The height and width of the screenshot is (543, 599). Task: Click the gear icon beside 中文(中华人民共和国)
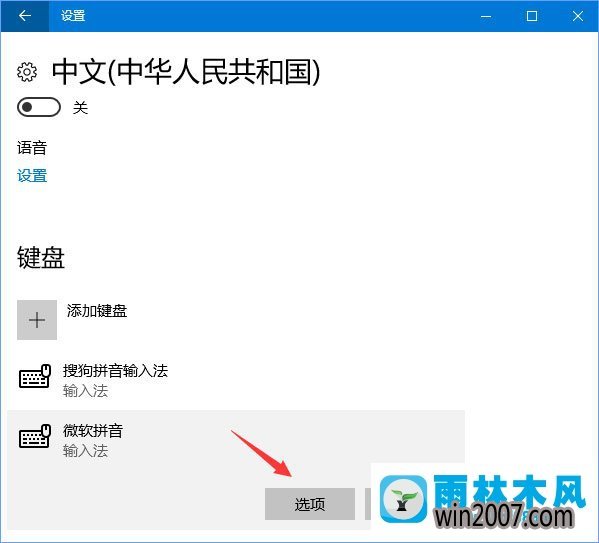tap(27, 71)
